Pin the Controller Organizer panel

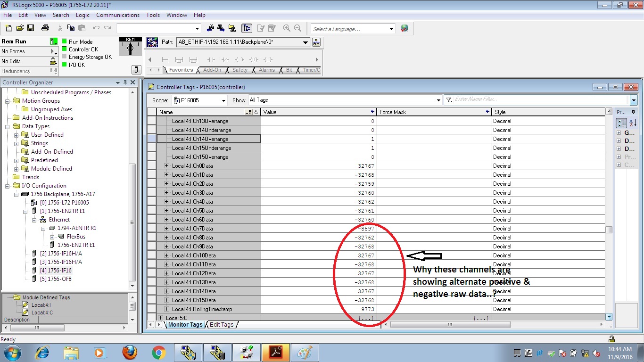tap(125, 82)
